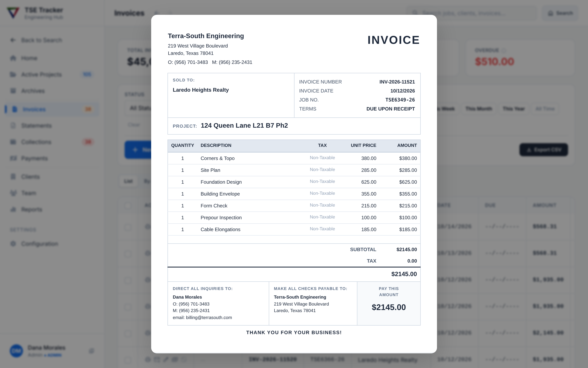Switch to the List view tab
Image resolution: width=588 pixels, height=368 pixels.
(x=128, y=181)
